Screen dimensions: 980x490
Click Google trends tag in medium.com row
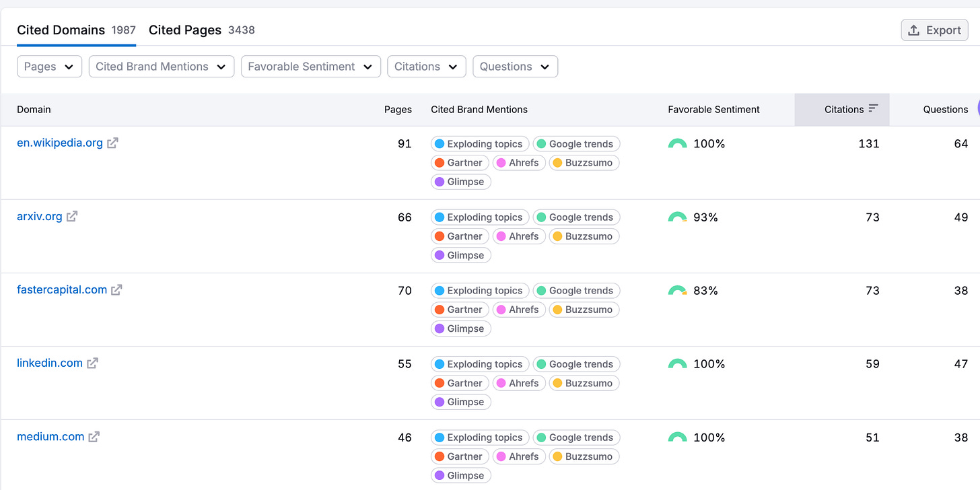576,438
